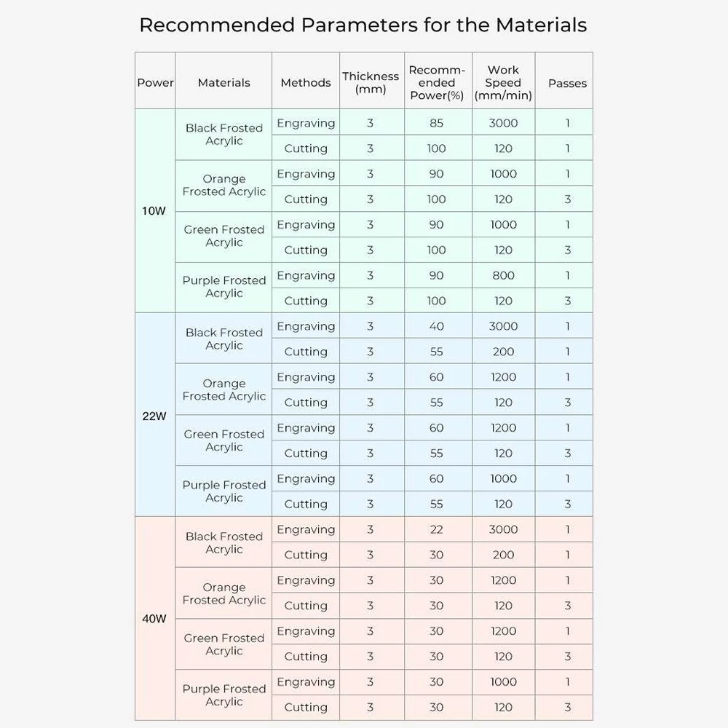Select the Materials column header
This screenshot has width=728, height=728.
[223, 83]
